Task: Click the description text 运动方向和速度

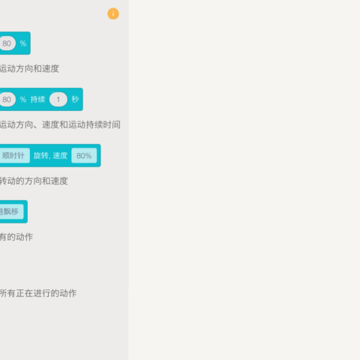Action: (x=29, y=69)
